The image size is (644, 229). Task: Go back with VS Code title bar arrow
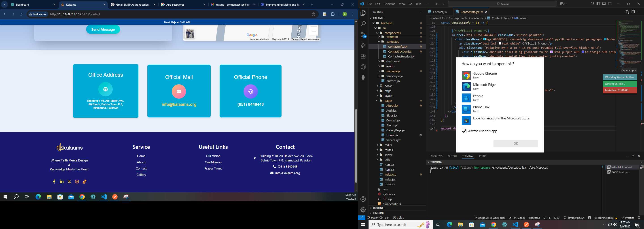pyautogui.click(x=437, y=4)
